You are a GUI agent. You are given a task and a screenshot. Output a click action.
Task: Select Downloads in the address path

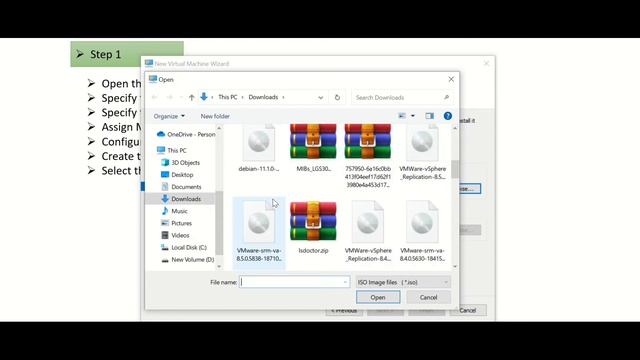coord(263,97)
